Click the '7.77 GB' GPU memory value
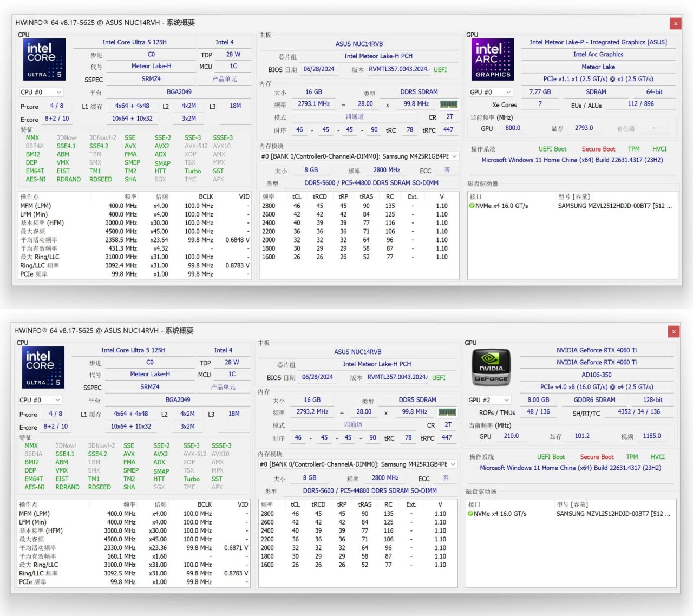Screen dimensions: 693x616 [540, 92]
